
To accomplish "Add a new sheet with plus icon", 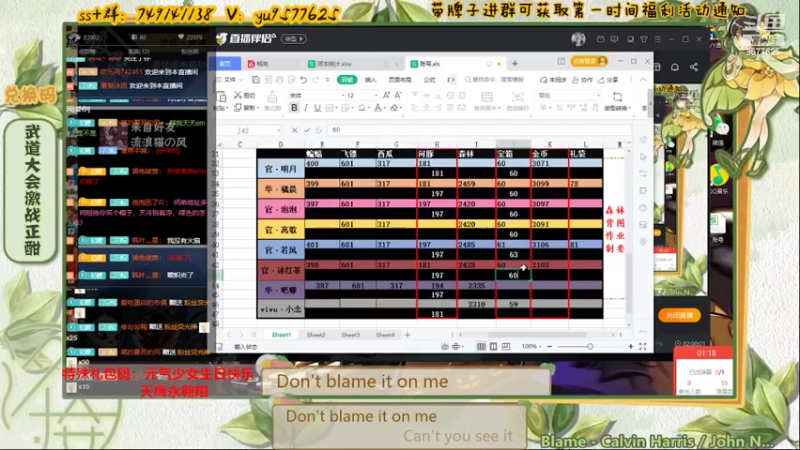I will [407, 335].
